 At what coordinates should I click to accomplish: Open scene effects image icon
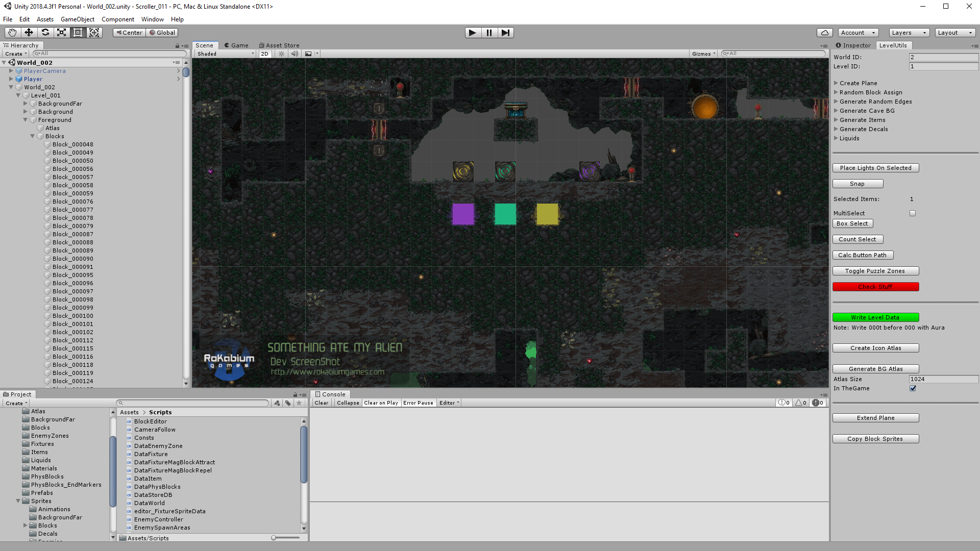coord(308,54)
